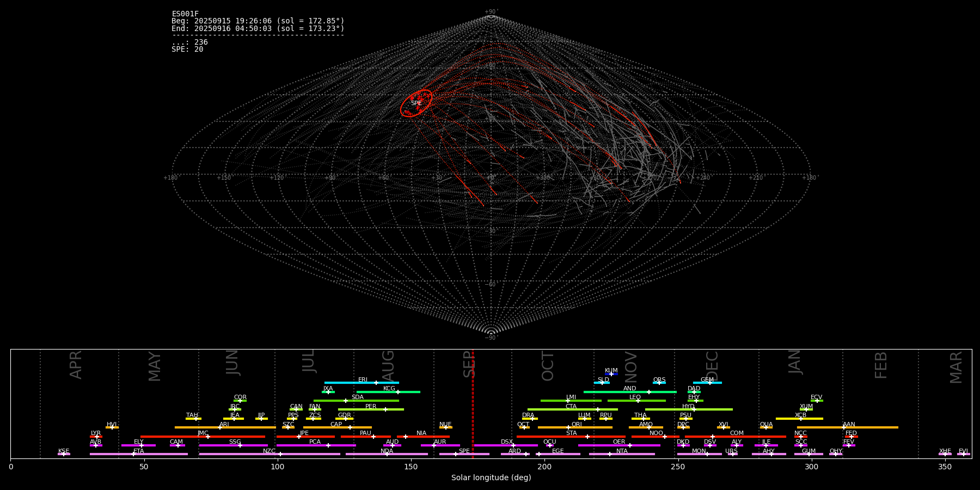
Task: Click the KCG shower label
Action: [x=389, y=389]
